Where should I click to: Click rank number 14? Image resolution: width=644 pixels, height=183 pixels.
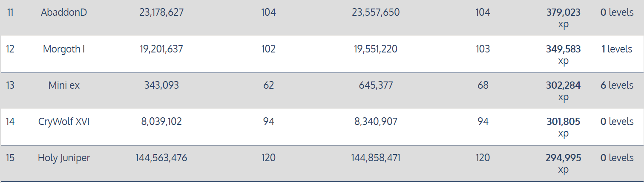click(x=10, y=122)
